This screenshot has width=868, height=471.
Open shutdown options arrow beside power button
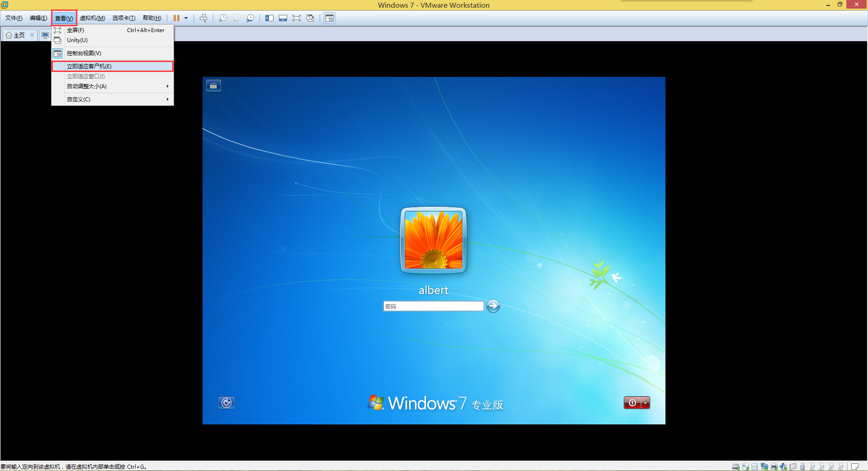(x=645, y=403)
